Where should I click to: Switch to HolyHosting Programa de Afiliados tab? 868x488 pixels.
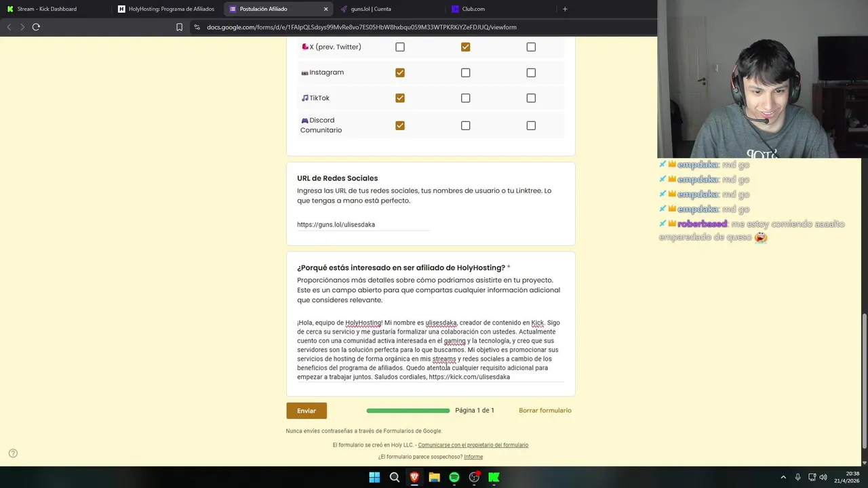(167, 9)
